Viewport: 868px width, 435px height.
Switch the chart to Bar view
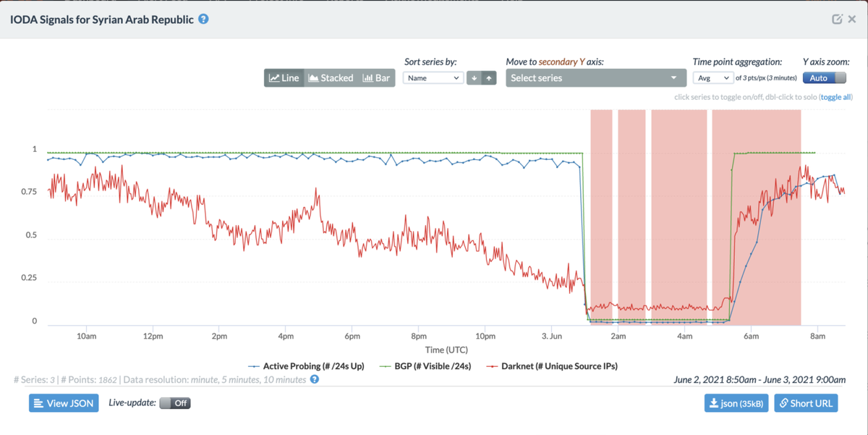tap(376, 78)
